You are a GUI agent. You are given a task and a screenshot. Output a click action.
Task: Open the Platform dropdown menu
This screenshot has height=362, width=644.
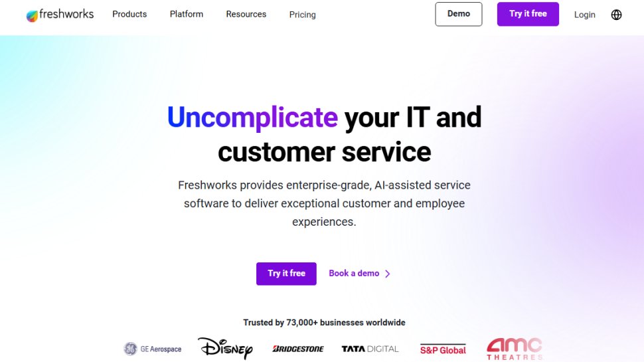click(187, 14)
